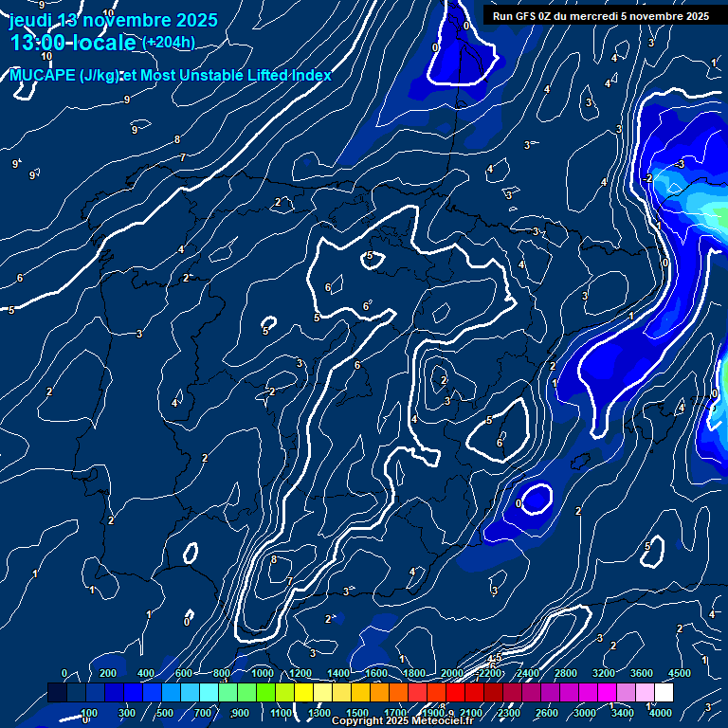
Task: Pick the darkest navy swatch starting the legend
Action: click(57, 692)
